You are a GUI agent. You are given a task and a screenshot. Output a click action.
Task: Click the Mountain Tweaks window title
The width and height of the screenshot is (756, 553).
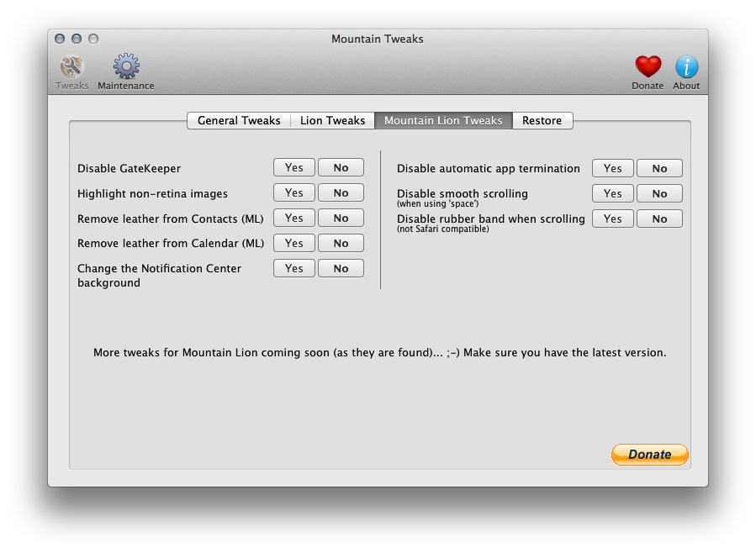point(377,39)
